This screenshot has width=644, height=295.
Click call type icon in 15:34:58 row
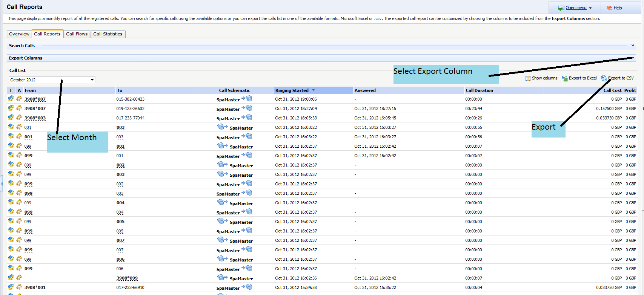pyautogui.click(x=11, y=287)
